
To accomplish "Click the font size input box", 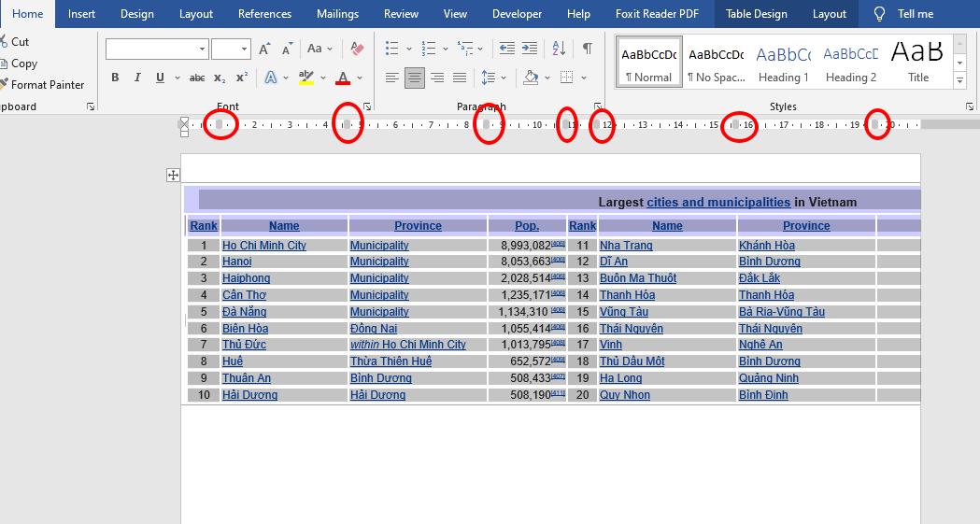I will 225,49.
